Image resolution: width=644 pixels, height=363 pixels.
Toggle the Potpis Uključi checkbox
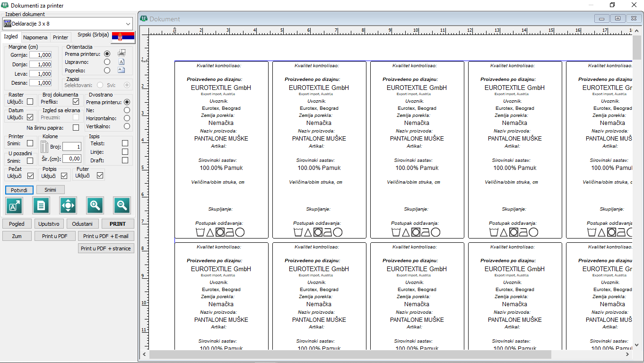pyautogui.click(x=64, y=176)
